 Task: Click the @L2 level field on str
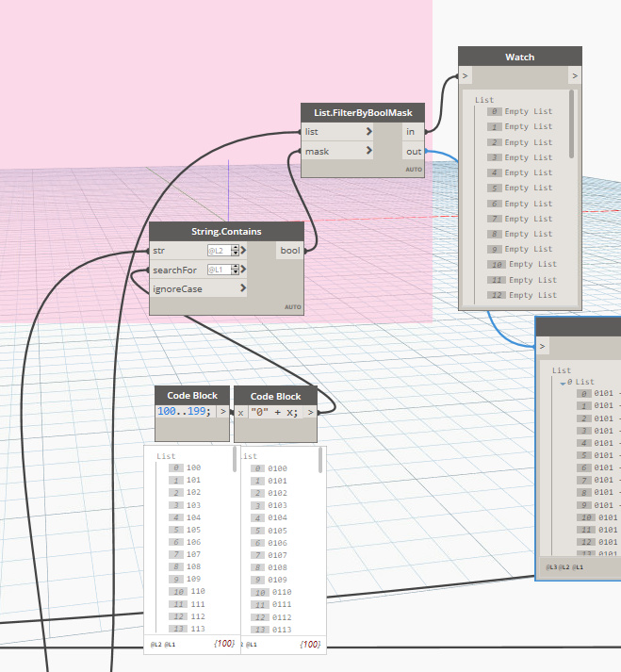[x=219, y=251]
